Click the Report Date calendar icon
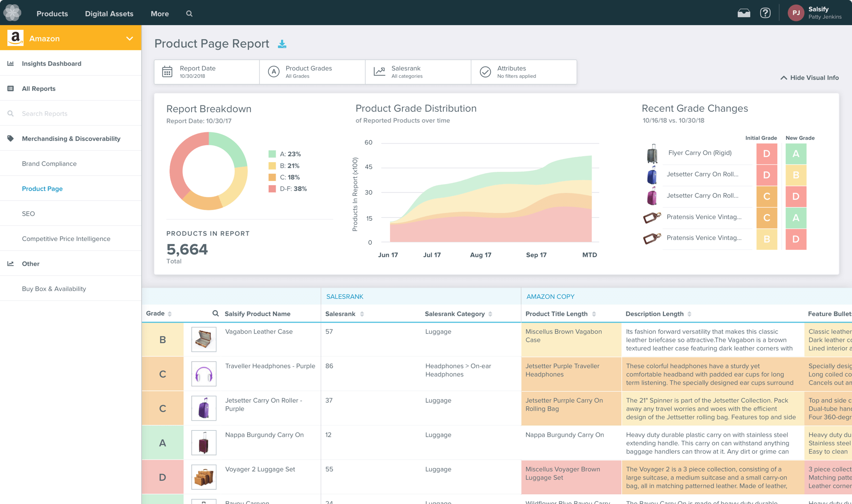The height and width of the screenshot is (504, 852). (167, 72)
